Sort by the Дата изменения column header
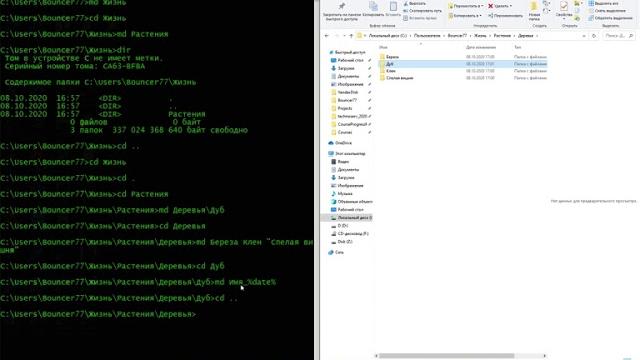640x360 pixels. [481, 47]
